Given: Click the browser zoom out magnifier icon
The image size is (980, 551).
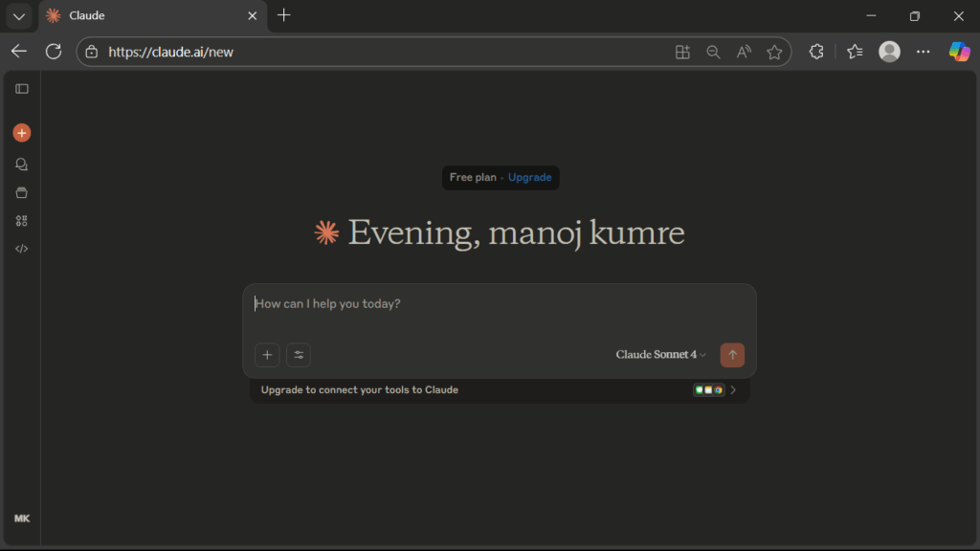Looking at the screenshot, I should click(x=713, y=52).
